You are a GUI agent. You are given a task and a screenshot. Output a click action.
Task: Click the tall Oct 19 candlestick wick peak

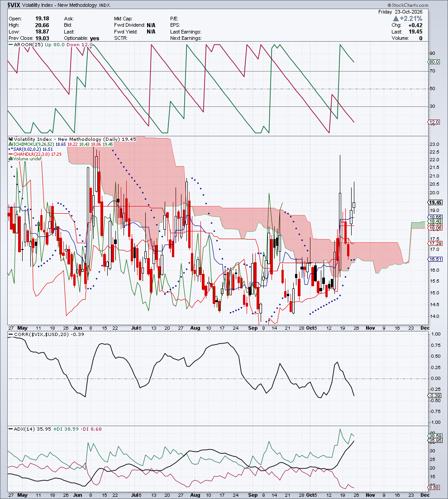click(340, 156)
